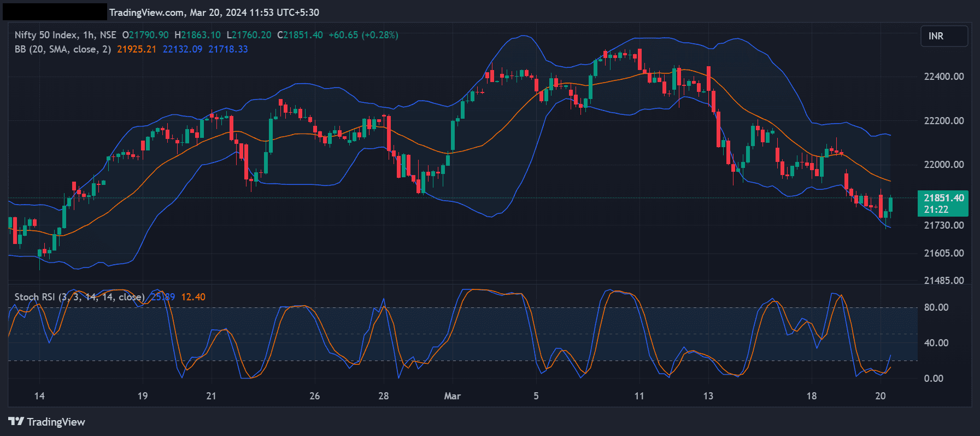Click the Stoch RSI indicator label
Image resolution: width=980 pixels, height=436 pixels.
[79, 297]
